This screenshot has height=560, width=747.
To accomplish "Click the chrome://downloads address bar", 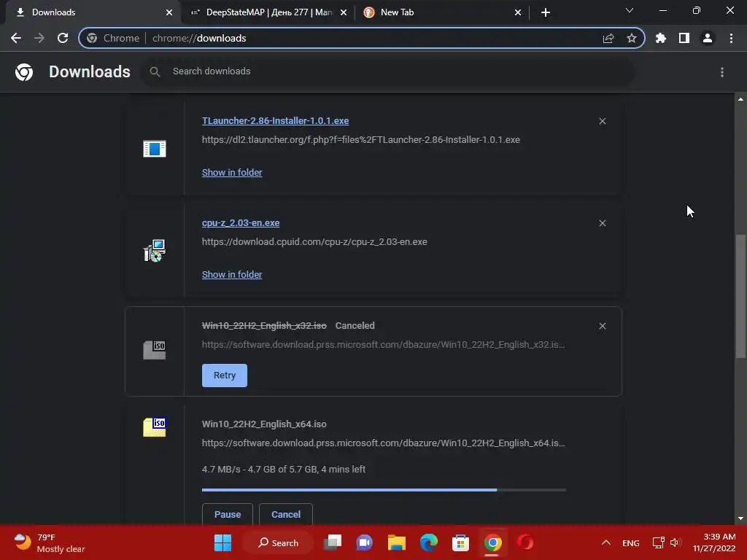I will (362, 38).
